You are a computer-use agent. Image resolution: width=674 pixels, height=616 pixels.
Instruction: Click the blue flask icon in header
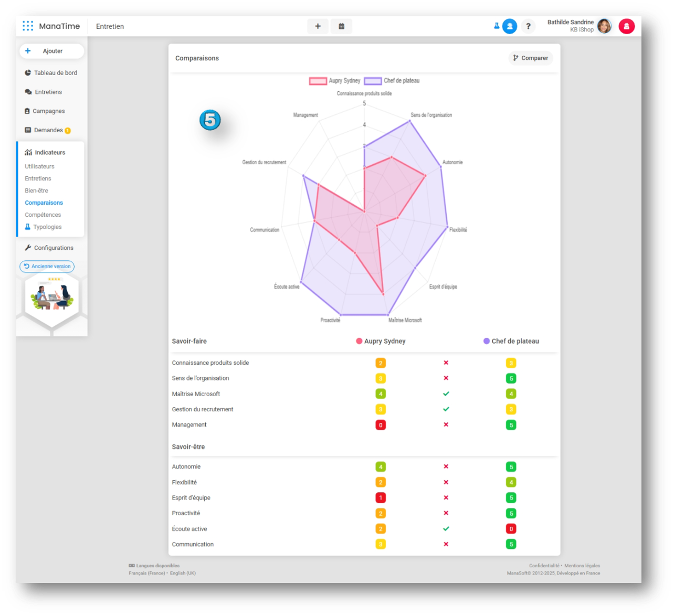point(497,26)
